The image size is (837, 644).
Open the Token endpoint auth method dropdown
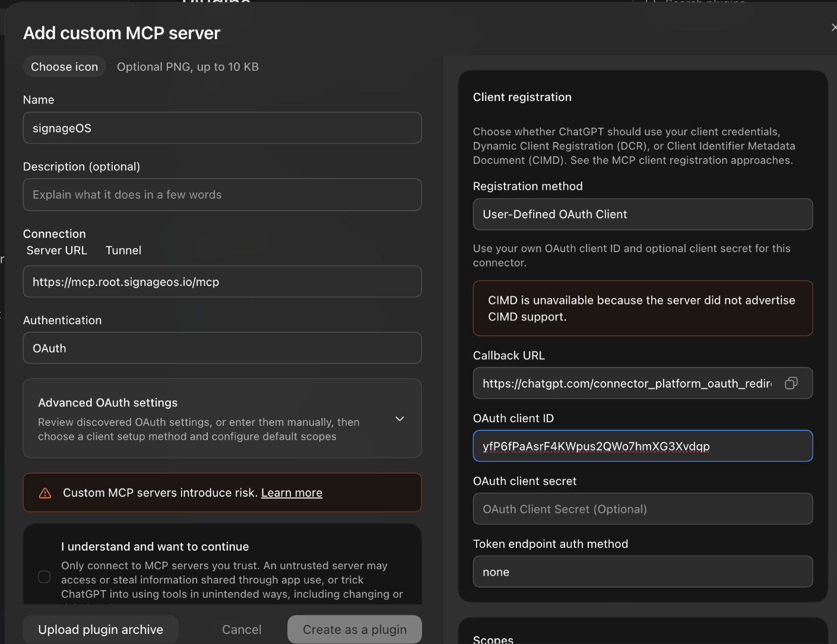click(643, 572)
